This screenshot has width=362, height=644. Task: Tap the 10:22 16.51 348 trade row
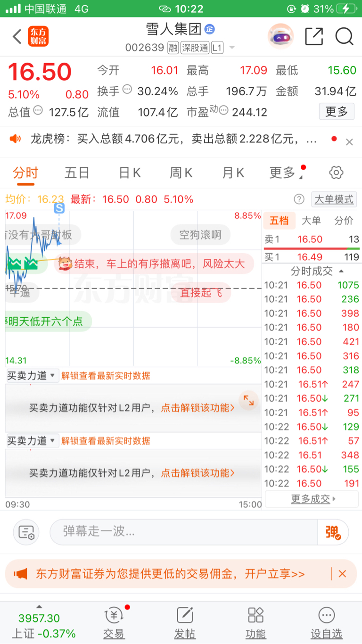312,455
